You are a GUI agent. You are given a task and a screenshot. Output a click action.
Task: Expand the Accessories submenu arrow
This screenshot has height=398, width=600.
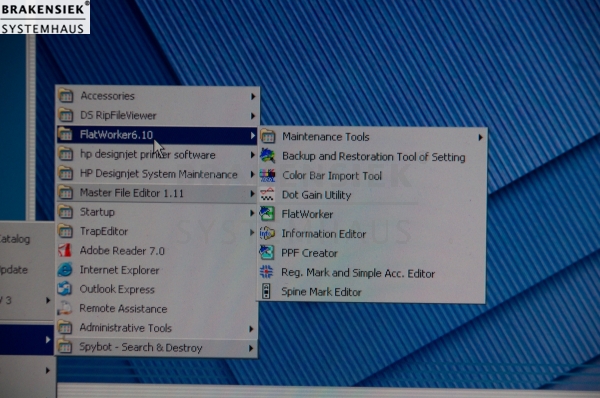(x=253, y=96)
